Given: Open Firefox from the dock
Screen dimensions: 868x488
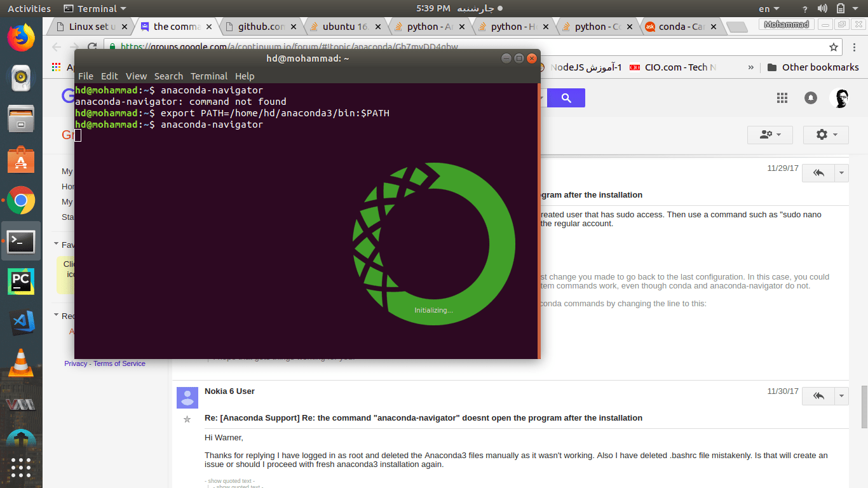Looking at the screenshot, I should (x=21, y=37).
